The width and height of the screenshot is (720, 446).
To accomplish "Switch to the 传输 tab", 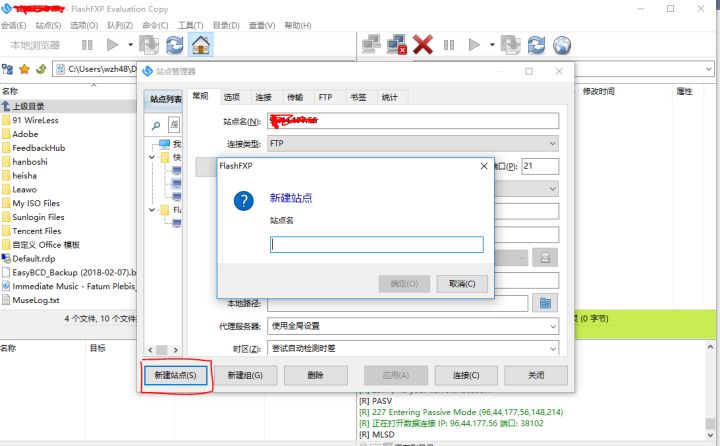I will [x=295, y=97].
